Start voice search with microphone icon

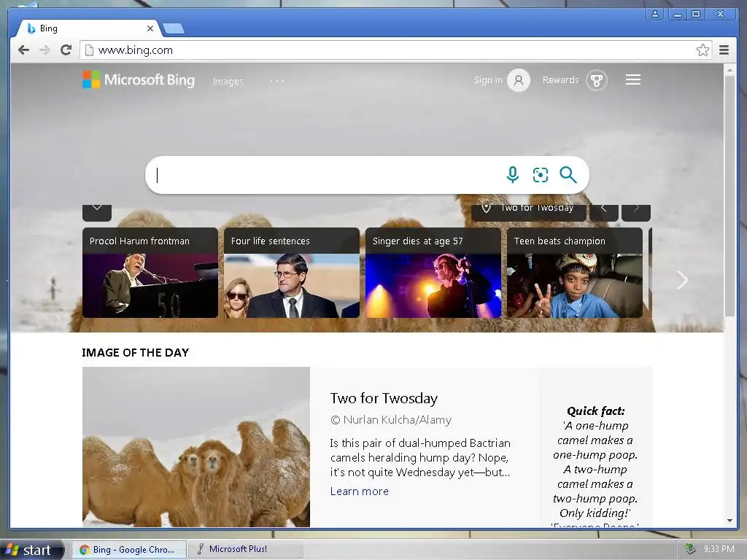coord(513,175)
